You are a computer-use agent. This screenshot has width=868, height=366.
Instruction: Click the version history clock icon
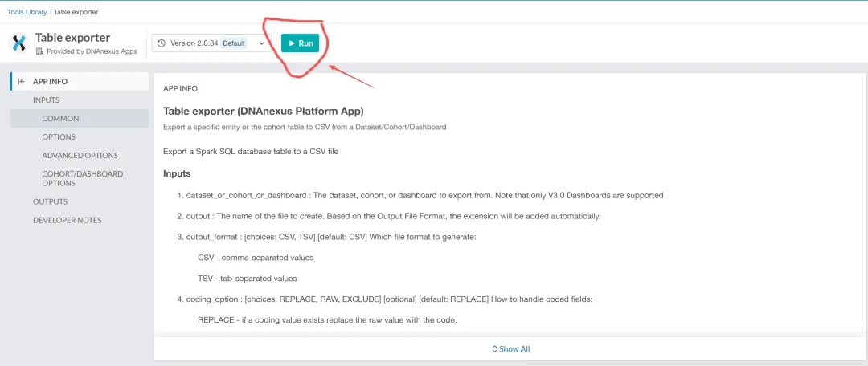162,43
